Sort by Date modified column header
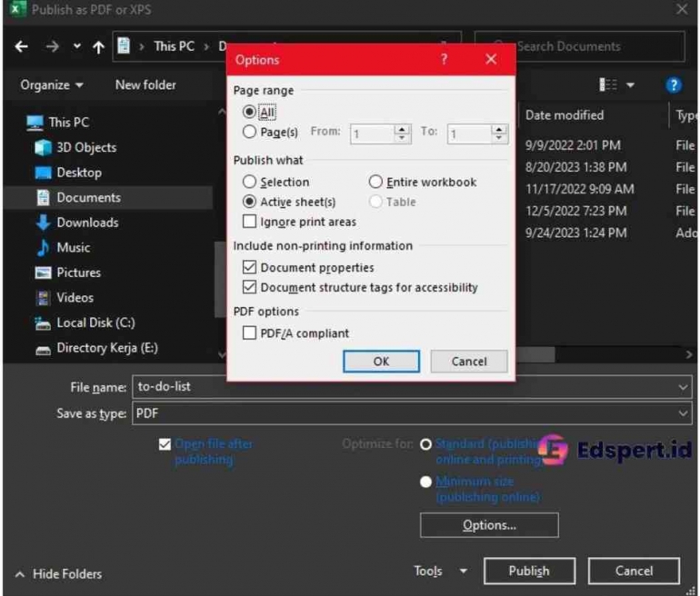The width and height of the screenshot is (700, 596). click(565, 115)
